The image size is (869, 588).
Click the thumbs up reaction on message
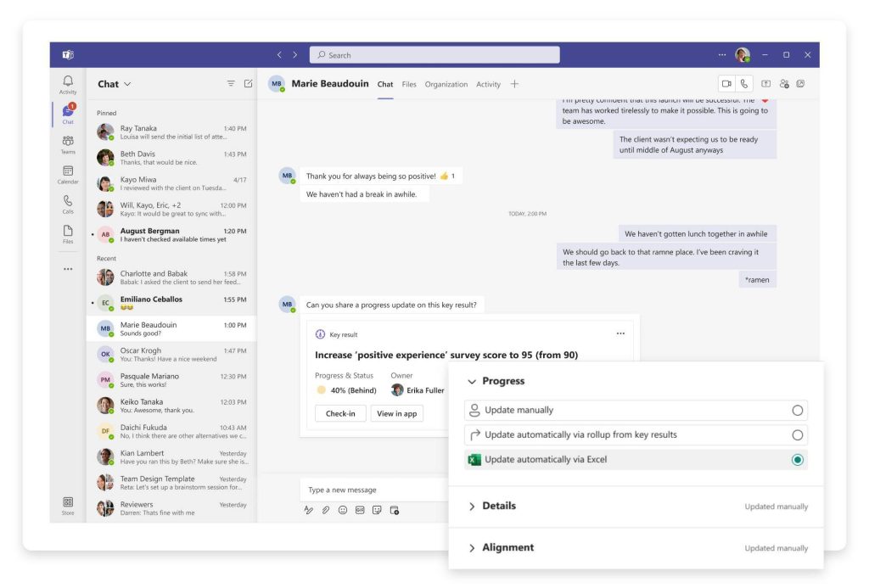tap(444, 176)
